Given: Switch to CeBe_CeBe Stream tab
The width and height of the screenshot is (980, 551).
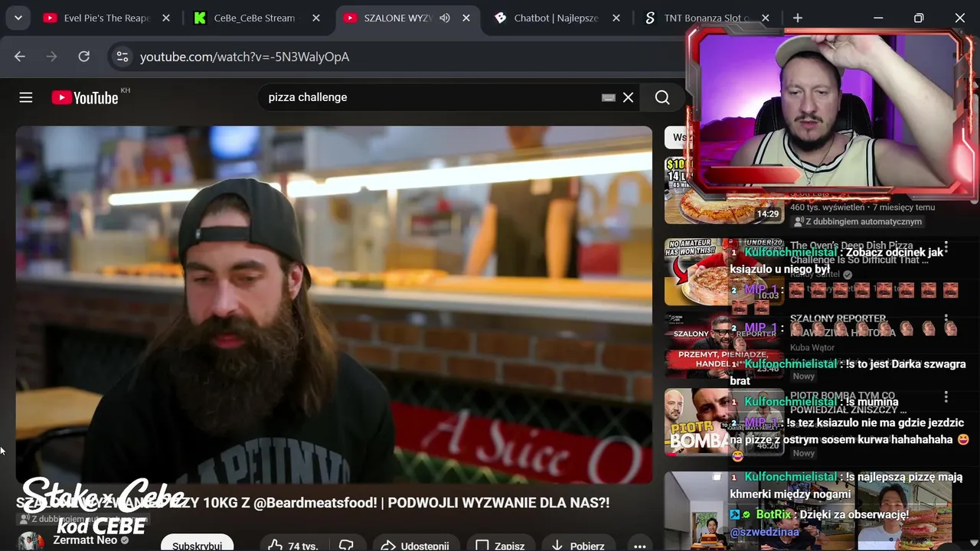Looking at the screenshot, I should 255,18.
